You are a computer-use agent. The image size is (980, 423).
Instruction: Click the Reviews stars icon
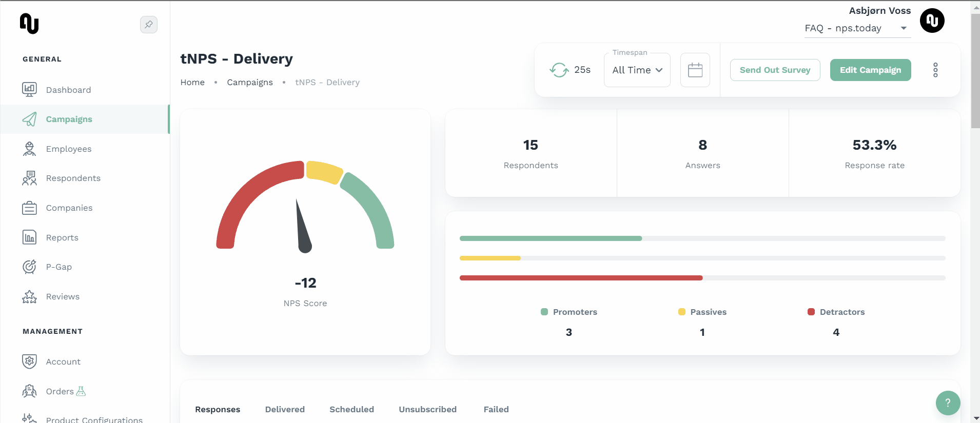(x=29, y=296)
